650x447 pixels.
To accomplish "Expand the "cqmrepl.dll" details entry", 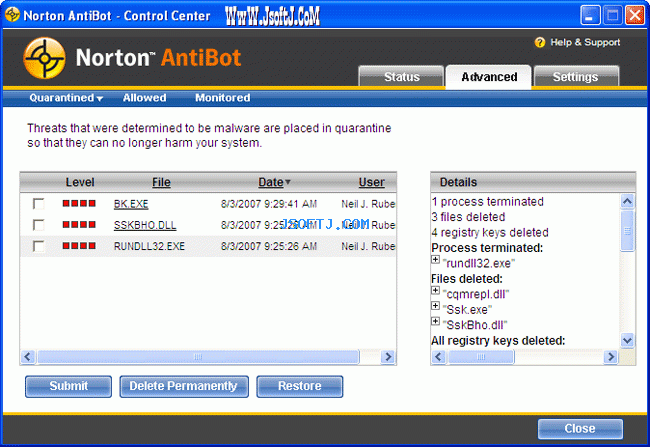I will click(x=435, y=290).
